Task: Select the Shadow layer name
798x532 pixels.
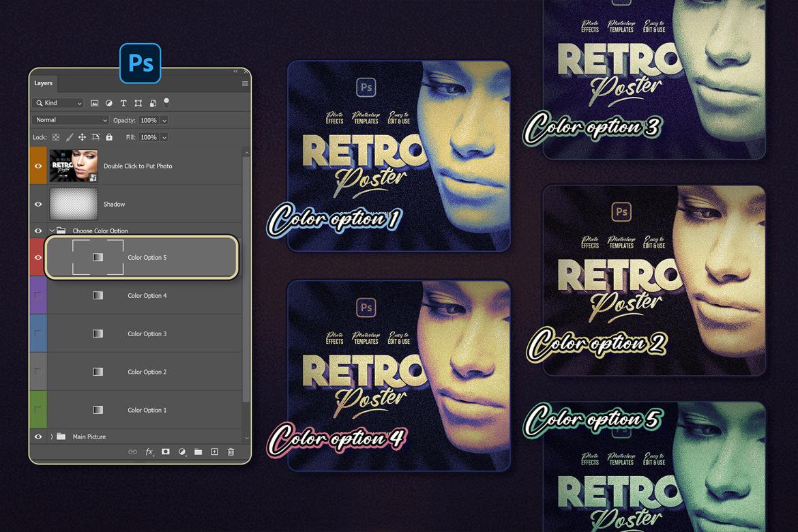Action: (114, 204)
